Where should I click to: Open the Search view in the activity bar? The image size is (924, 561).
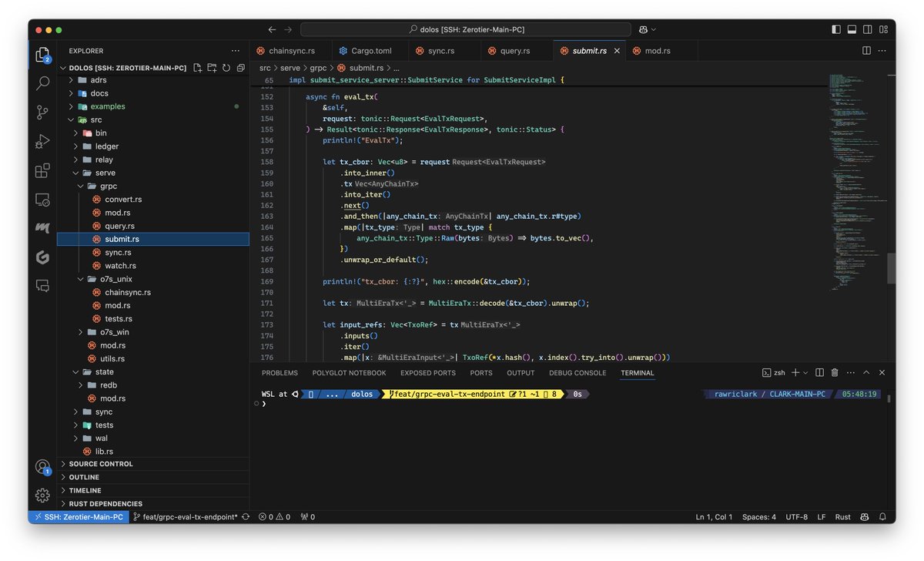pos(42,83)
